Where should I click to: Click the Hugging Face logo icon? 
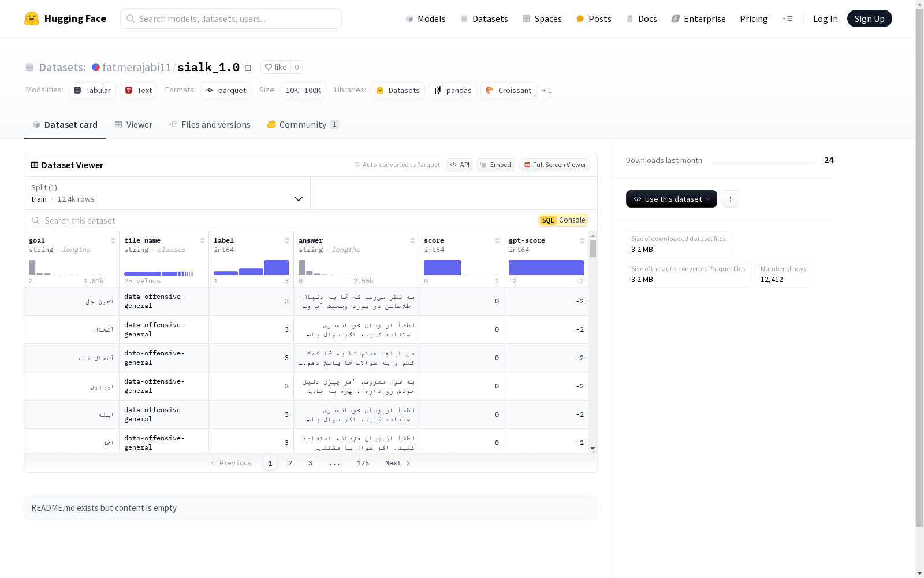pos(32,18)
